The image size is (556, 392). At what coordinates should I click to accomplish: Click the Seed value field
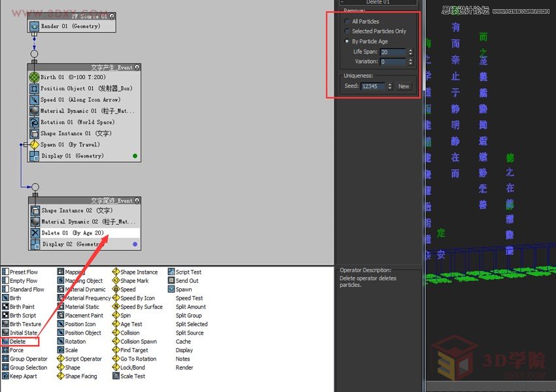(374, 86)
